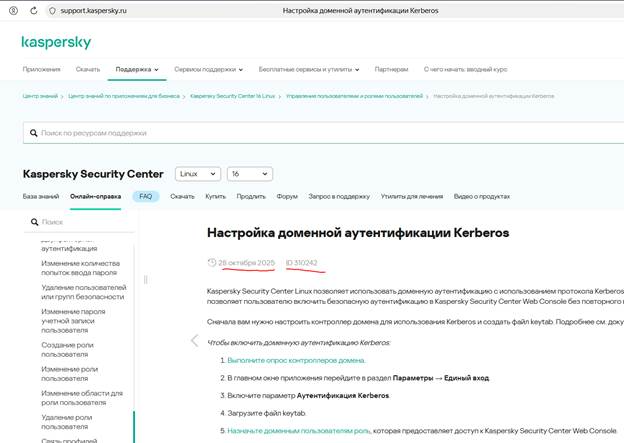Screen dimensions: 624x443
Task: Click the browser address bar
Action: pos(334,11)
